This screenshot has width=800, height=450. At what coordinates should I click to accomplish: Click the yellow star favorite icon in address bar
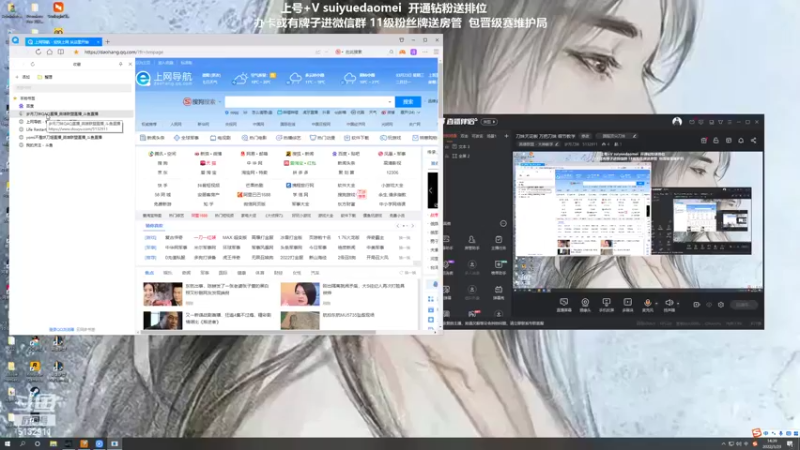[x=77, y=52]
